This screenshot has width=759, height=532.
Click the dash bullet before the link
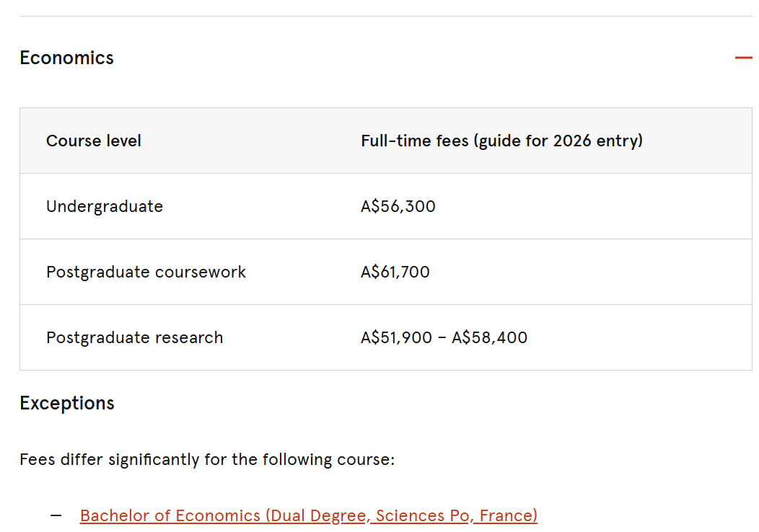click(56, 515)
